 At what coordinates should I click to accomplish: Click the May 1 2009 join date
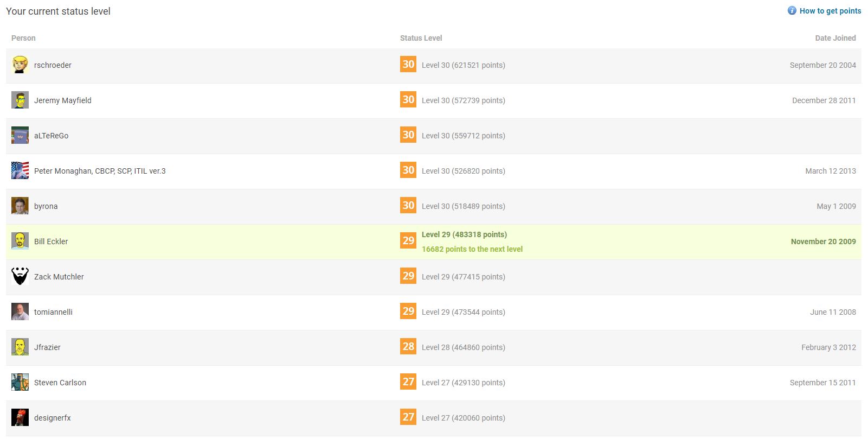tap(836, 206)
